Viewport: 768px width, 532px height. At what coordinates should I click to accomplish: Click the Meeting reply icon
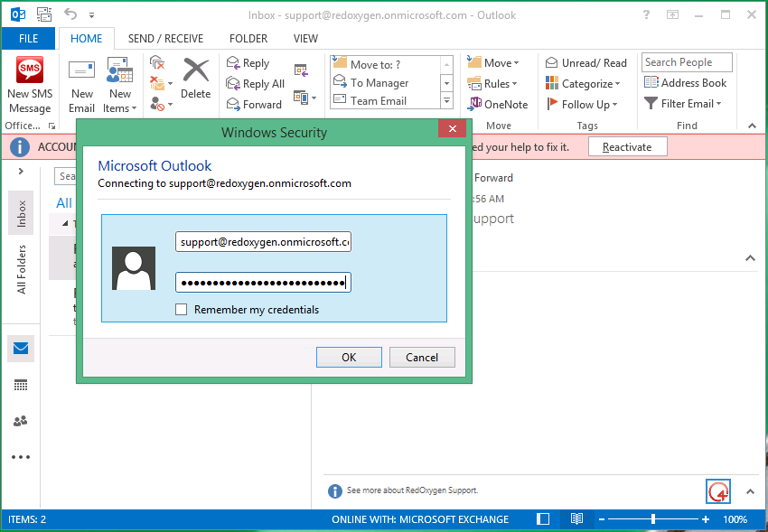point(301,70)
